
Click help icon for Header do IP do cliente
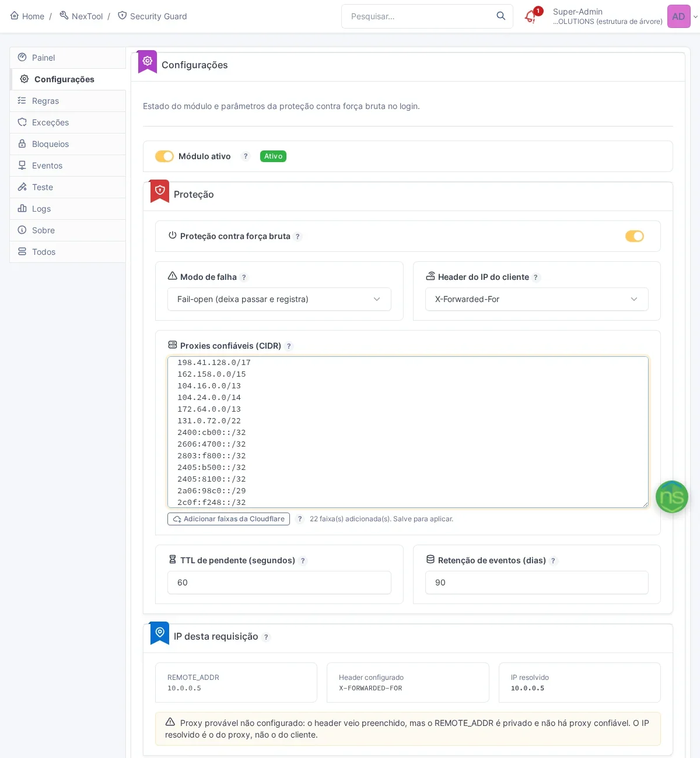[x=535, y=278]
